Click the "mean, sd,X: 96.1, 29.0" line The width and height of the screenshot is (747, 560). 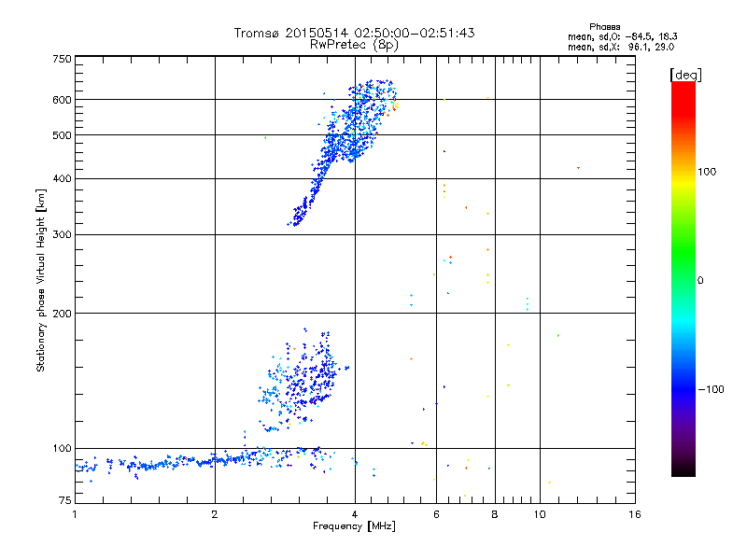tap(621, 47)
